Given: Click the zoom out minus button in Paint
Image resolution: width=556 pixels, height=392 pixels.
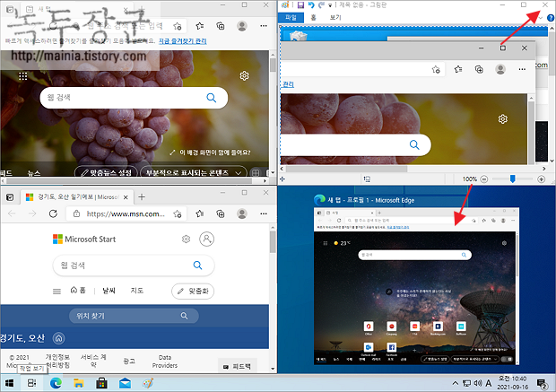Looking at the screenshot, I should 484,179.
